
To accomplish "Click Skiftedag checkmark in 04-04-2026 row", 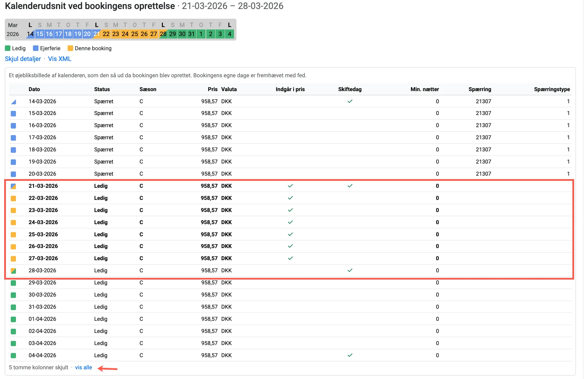I will 350,355.
